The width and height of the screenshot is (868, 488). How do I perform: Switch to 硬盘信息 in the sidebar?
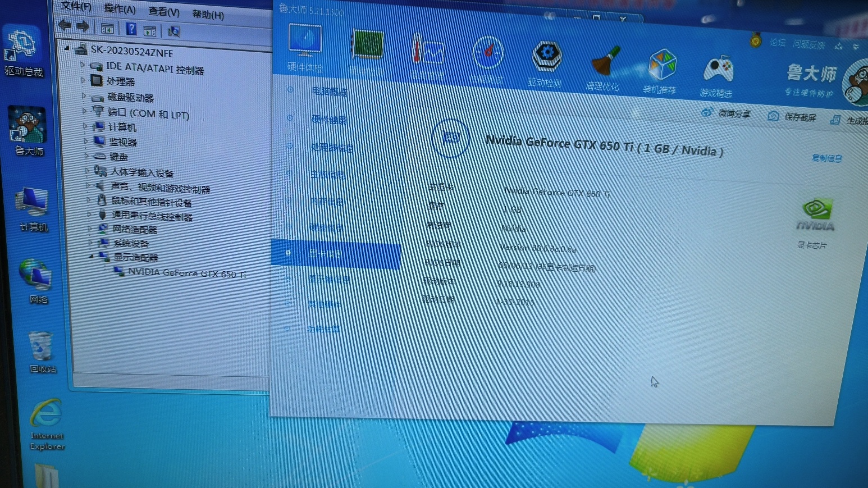[327, 227]
